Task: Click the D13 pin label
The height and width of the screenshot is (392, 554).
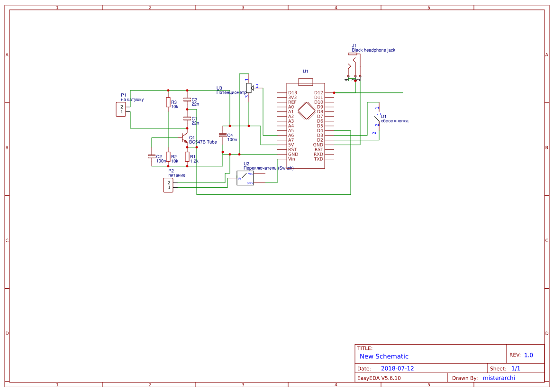Action: point(292,93)
